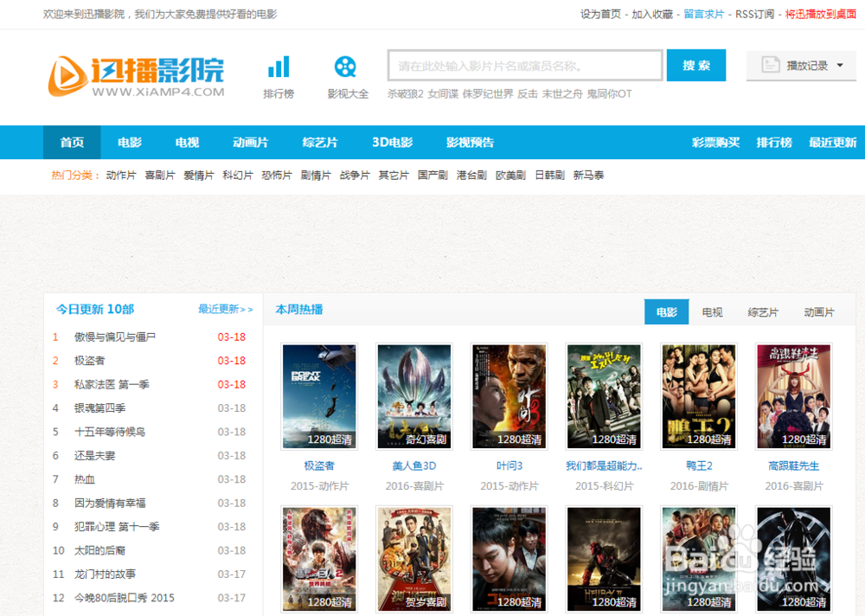Viewport: 865px width, 616px height.
Task: Open the 播放记录 dropdown
Action: pyautogui.click(x=801, y=66)
